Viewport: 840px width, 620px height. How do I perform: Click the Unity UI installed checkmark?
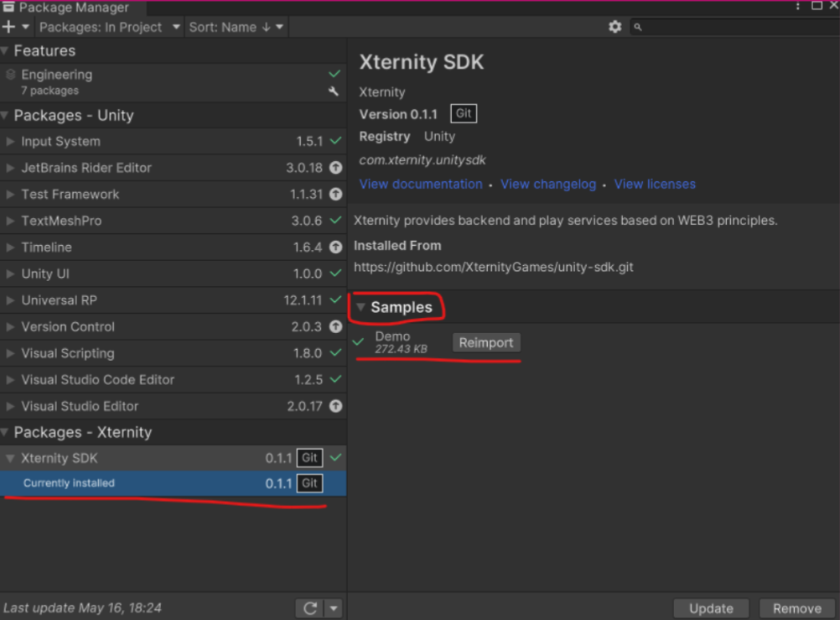335,274
